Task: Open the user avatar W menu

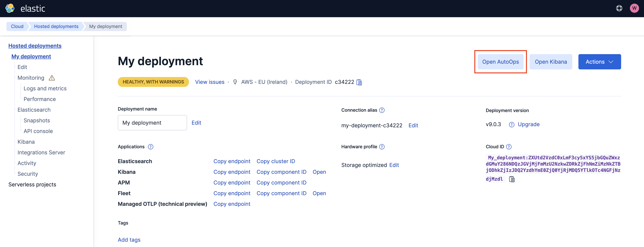Action: [634, 8]
